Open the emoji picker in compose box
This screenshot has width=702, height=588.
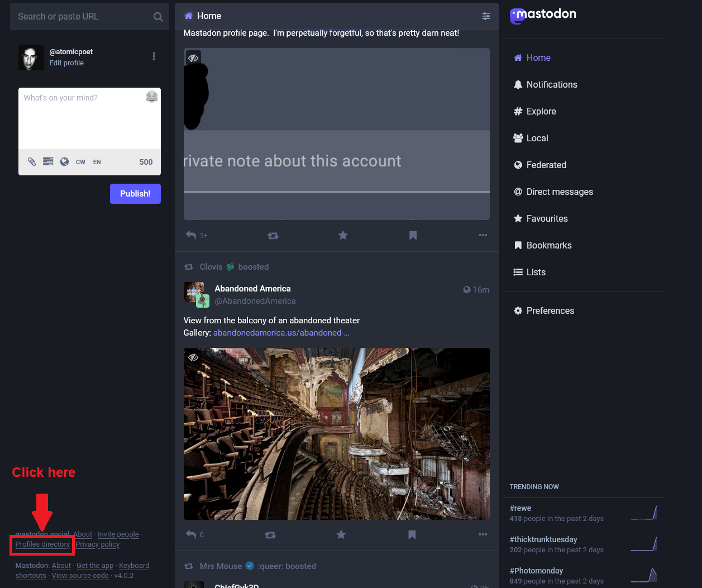point(151,97)
